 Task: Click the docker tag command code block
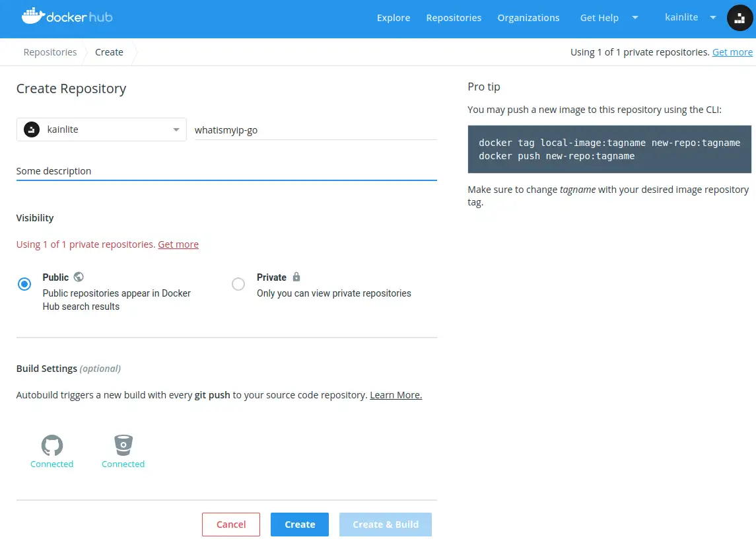tap(609, 149)
